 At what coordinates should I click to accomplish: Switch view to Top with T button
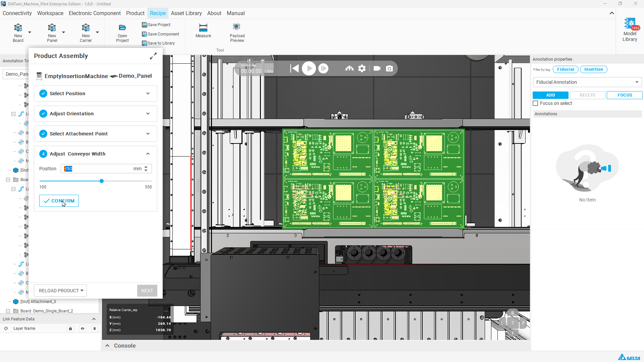point(513,323)
